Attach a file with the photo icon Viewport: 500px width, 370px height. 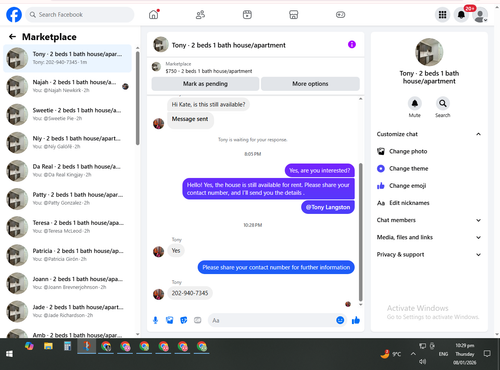click(x=170, y=320)
